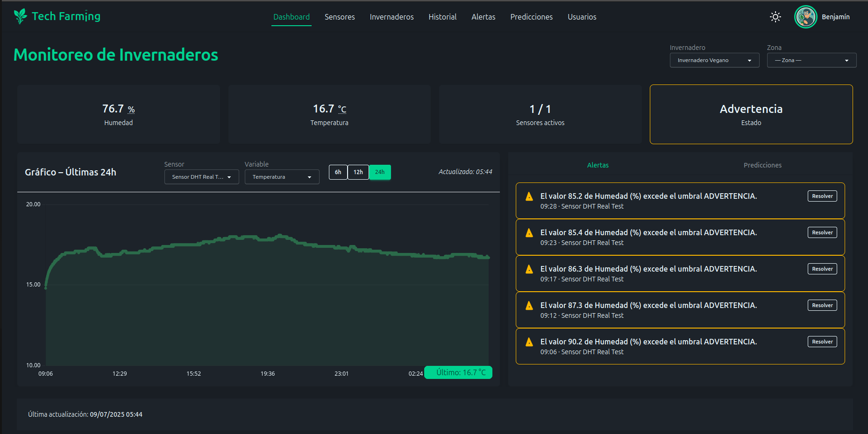Resolve the 85.2 humidity alert
The height and width of the screenshot is (434, 868).
822,196
